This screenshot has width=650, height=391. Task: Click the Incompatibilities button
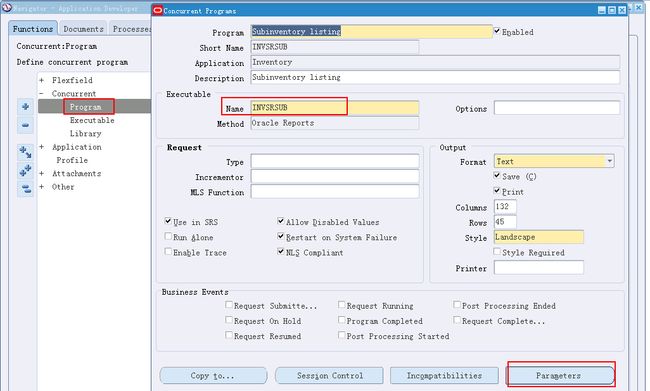[444, 376]
